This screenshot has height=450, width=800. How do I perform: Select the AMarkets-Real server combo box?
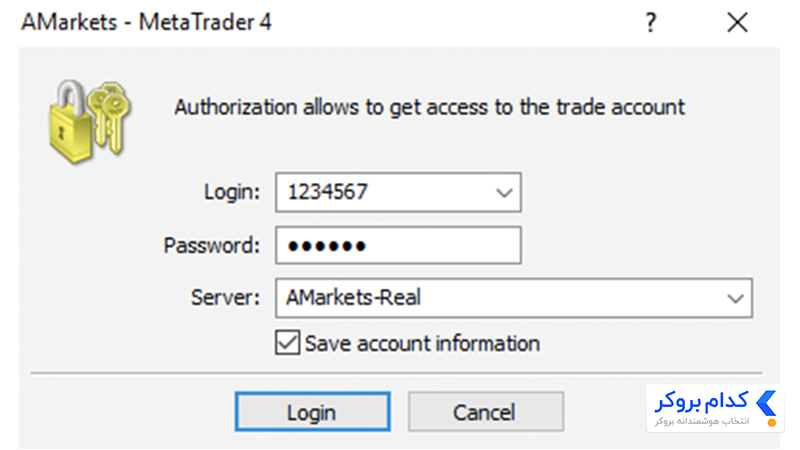click(514, 298)
